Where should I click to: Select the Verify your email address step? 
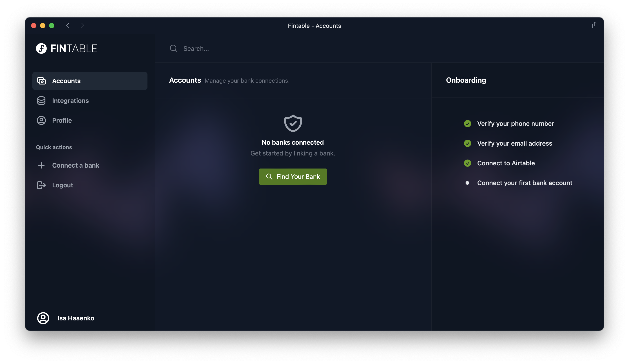tap(514, 143)
